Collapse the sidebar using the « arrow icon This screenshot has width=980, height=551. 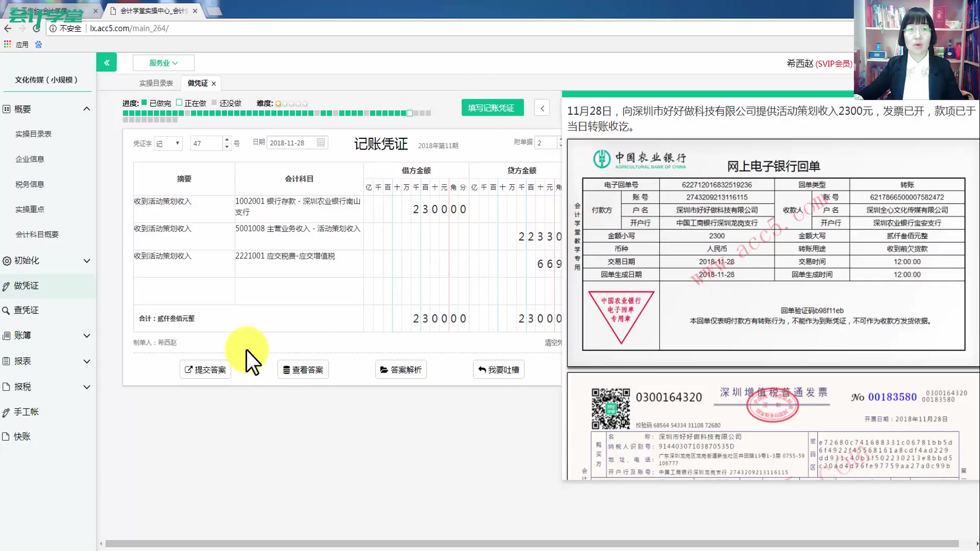point(107,62)
